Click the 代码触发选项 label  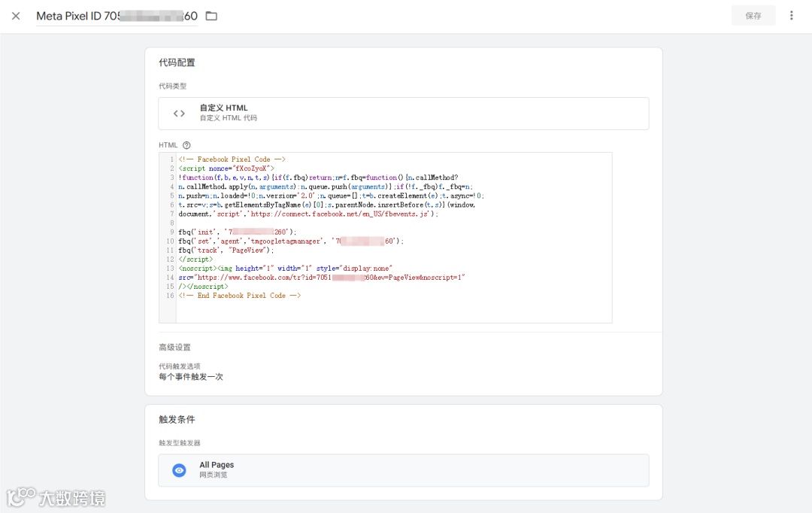pyautogui.click(x=179, y=366)
